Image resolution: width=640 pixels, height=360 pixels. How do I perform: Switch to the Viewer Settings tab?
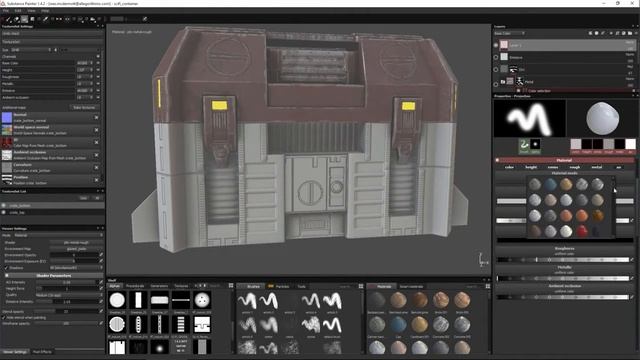pos(15,352)
